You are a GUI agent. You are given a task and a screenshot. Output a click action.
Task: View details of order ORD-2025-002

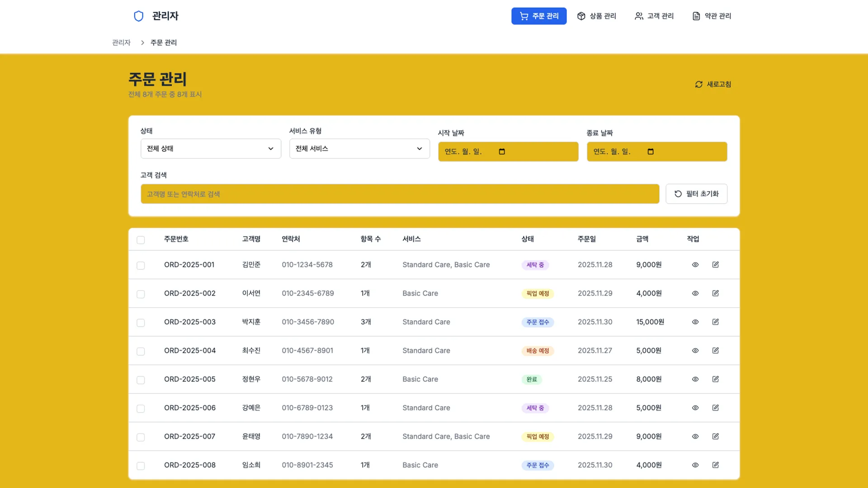[695, 293]
